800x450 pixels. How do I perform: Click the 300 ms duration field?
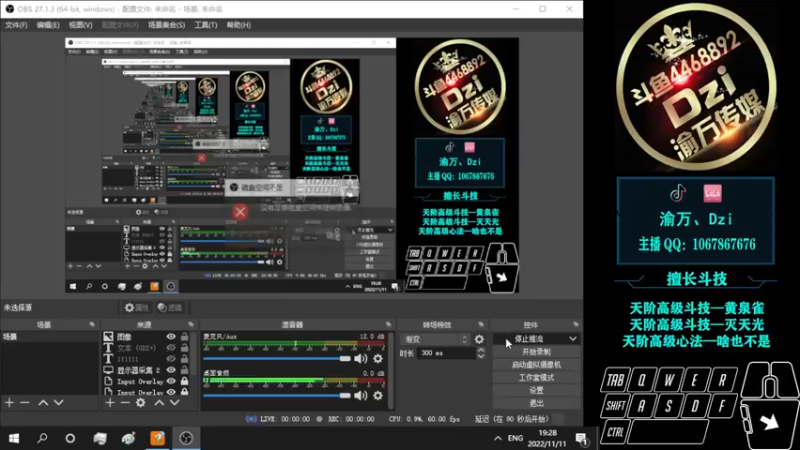click(x=447, y=353)
